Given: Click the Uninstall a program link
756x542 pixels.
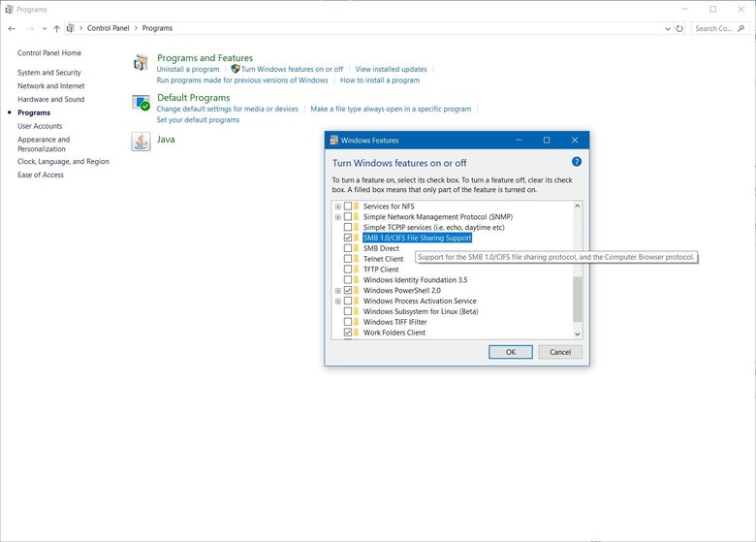Looking at the screenshot, I should [x=188, y=70].
